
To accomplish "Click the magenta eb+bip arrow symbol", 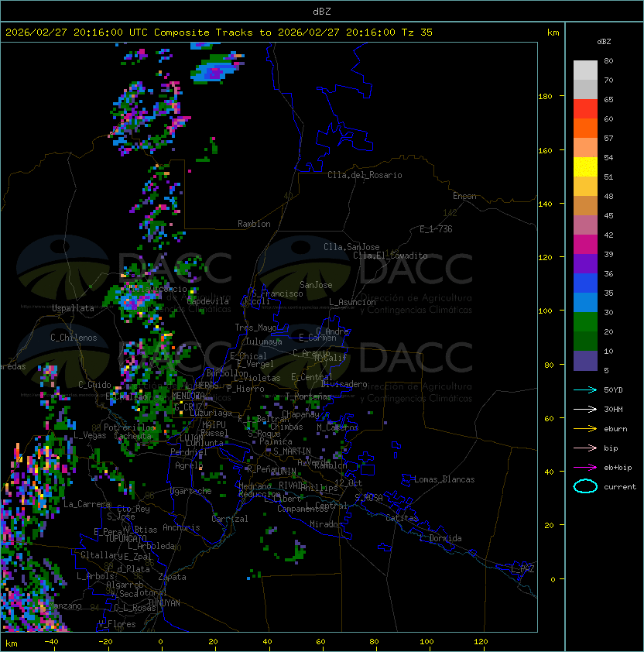I will tap(585, 468).
